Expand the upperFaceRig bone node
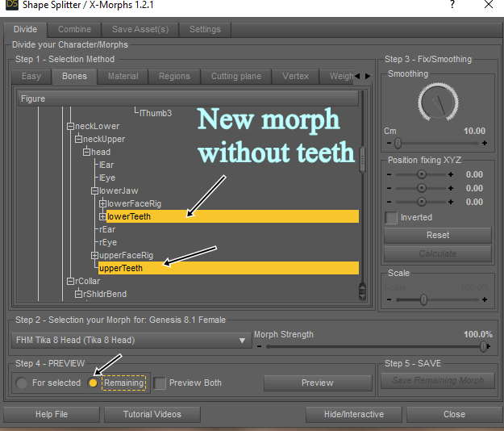 (x=94, y=255)
